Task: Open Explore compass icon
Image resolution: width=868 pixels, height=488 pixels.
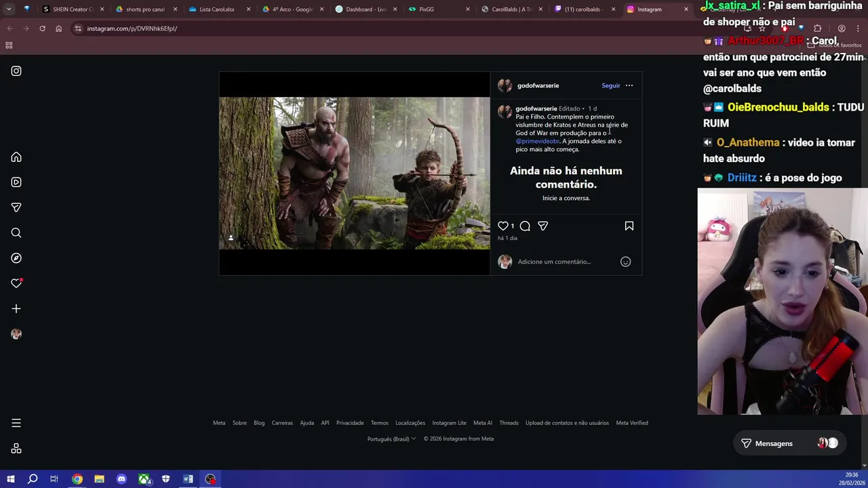Action: (16, 258)
